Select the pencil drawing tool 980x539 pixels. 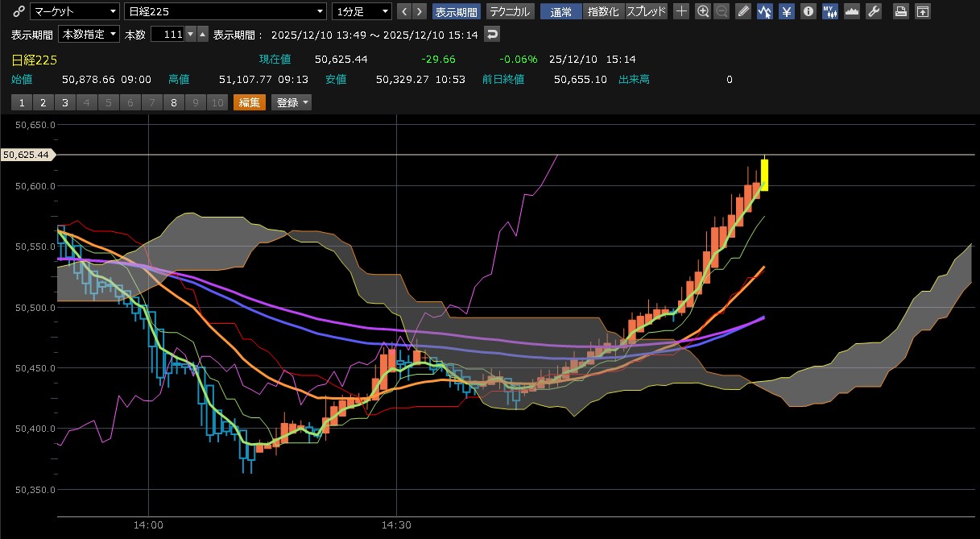click(743, 11)
